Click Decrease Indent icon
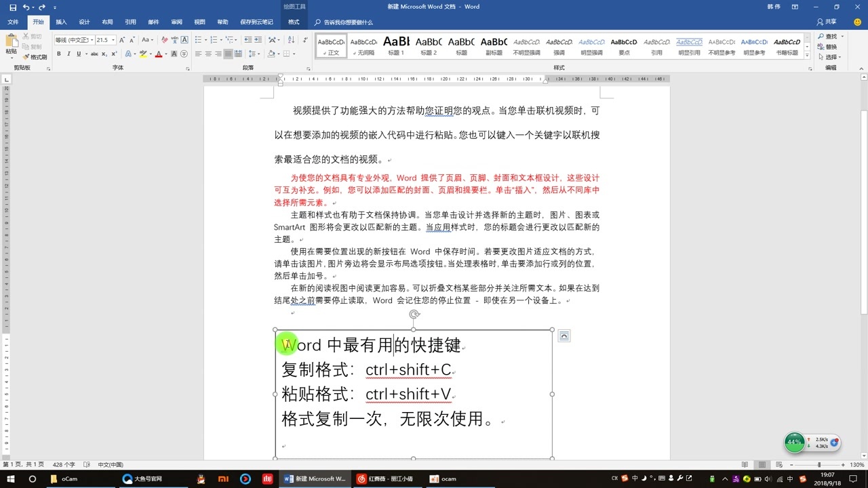This screenshot has height=488, width=868. pyautogui.click(x=248, y=40)
